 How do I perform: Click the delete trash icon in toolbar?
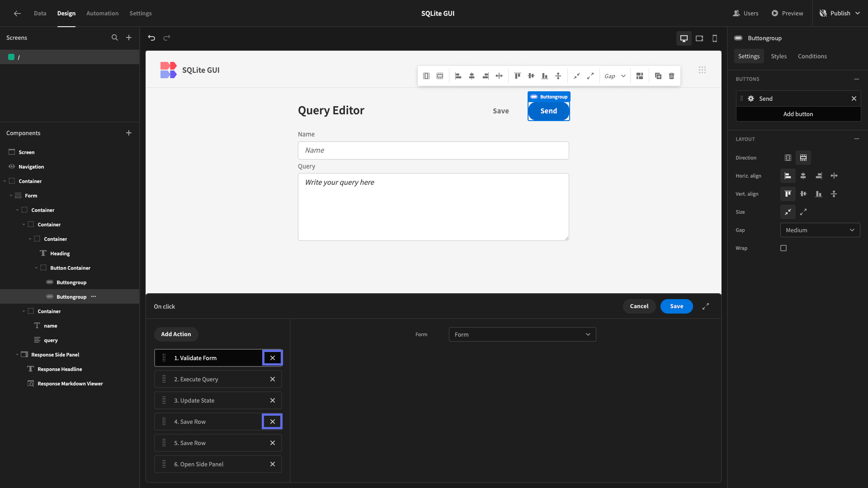(672, 76)
